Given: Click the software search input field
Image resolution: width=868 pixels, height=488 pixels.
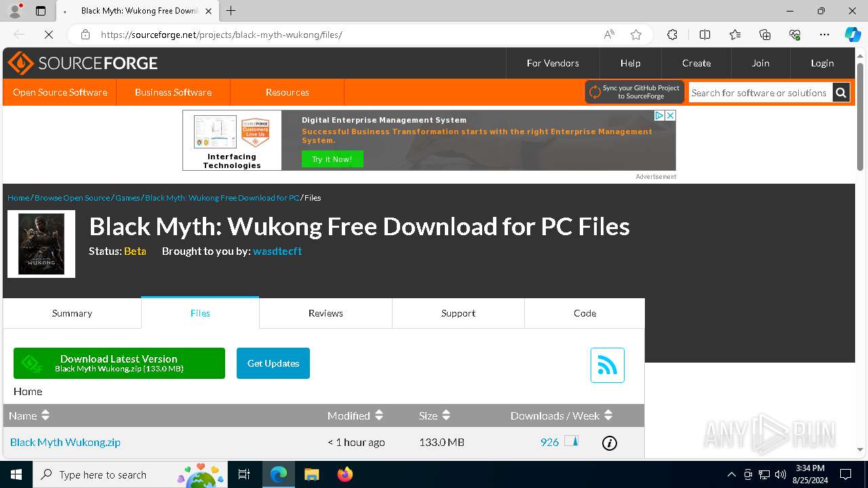Looking at the screenshot, I should coord(760,93).
